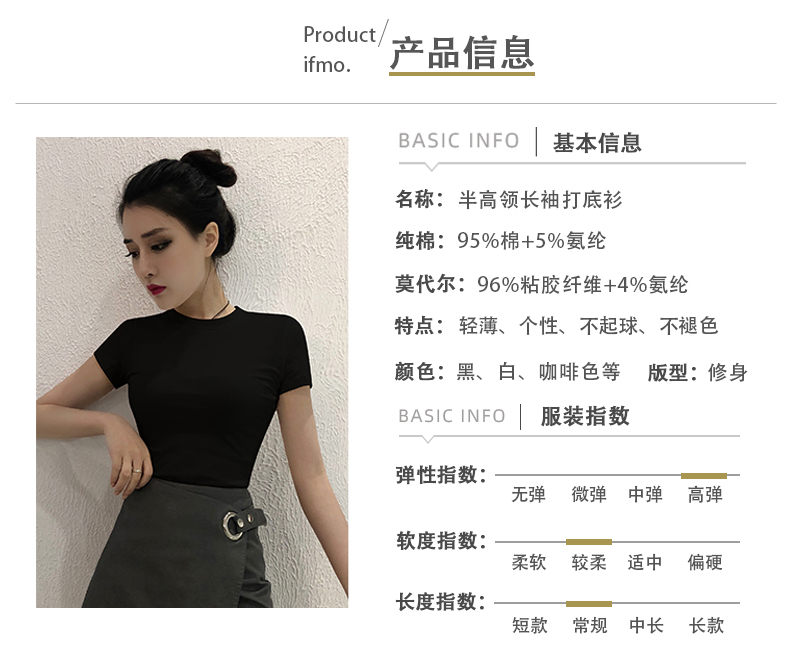Click the gold 较柔 softness marker
790x660 pixels.
pyautogui.click(x=589, y=542)
